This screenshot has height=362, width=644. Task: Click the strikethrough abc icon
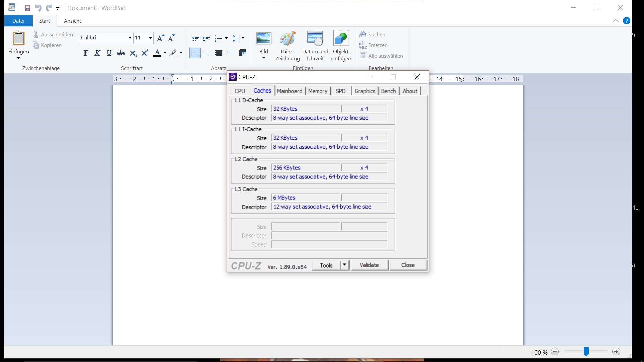coord(121,53)
